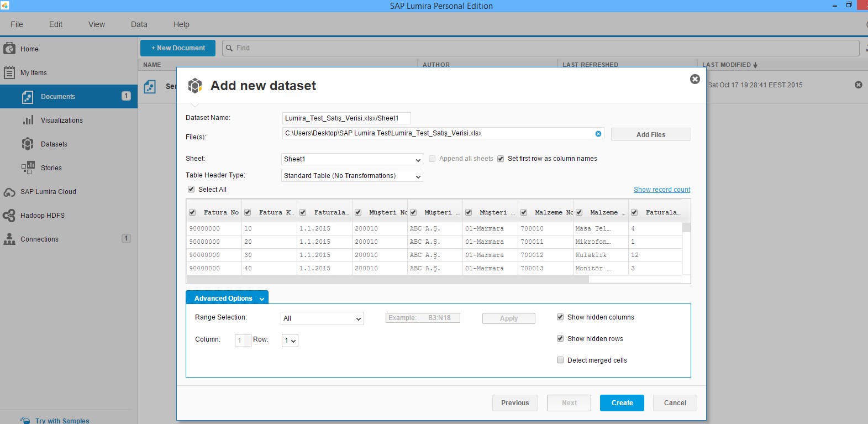
Task: Click the Connections icon in sidebar
Action: coord(9,239)
